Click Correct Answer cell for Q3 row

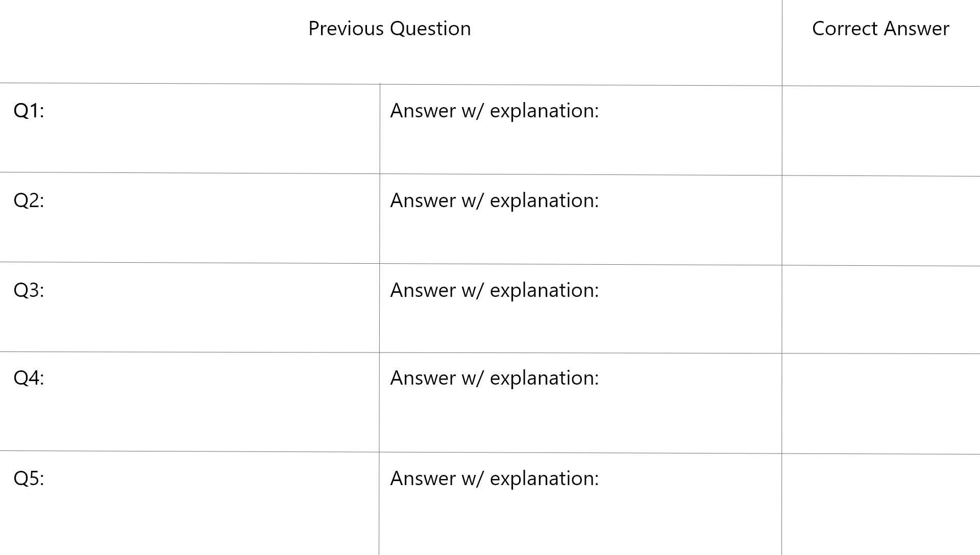tap(881, 309)
